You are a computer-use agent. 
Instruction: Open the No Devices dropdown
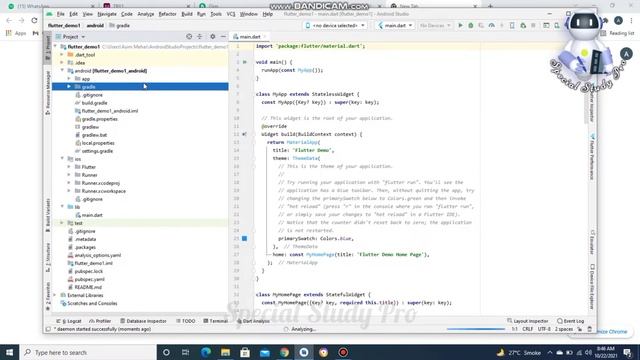click(x=435, y=25)
